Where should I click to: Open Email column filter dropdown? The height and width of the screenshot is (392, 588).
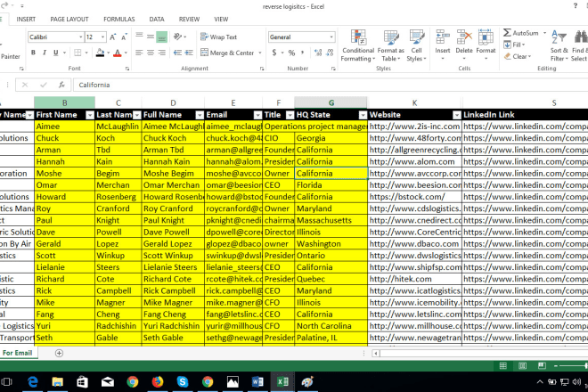pos(257,115)
